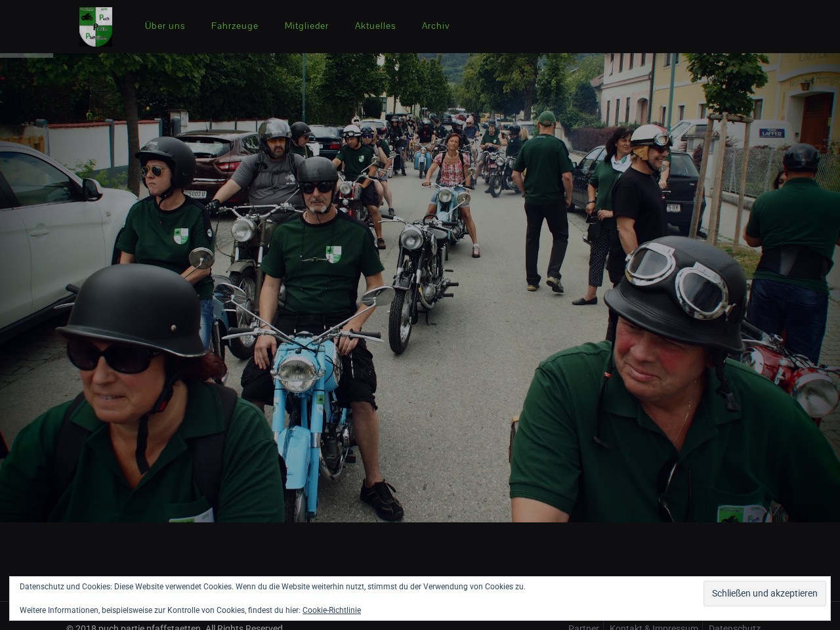Click the man wearing the green cap
The width and height of the screenshot is (840, 630).
[x=543, y=197]
